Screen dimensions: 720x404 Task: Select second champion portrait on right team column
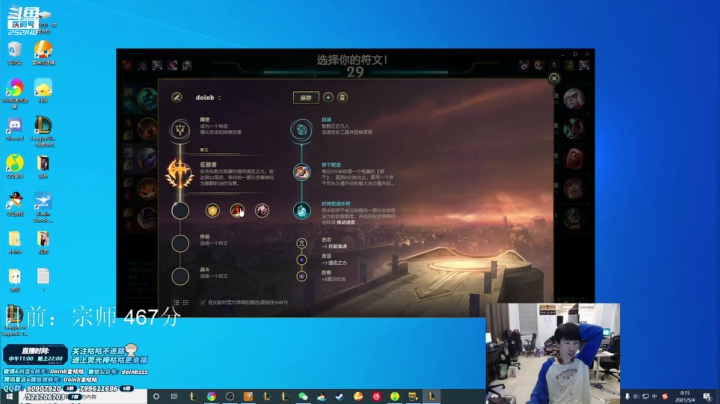tap(574, 129)
